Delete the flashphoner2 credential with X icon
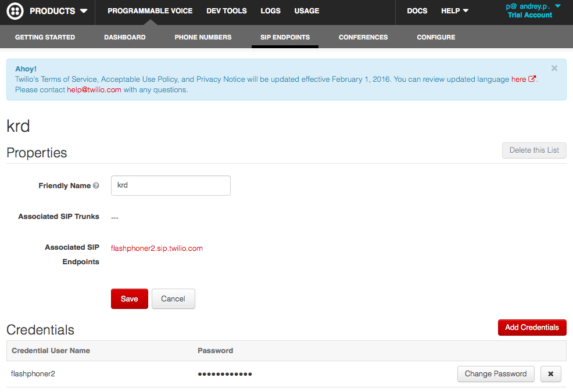The width and height of the screenshot is (573, 392). [x=551, y=374]
